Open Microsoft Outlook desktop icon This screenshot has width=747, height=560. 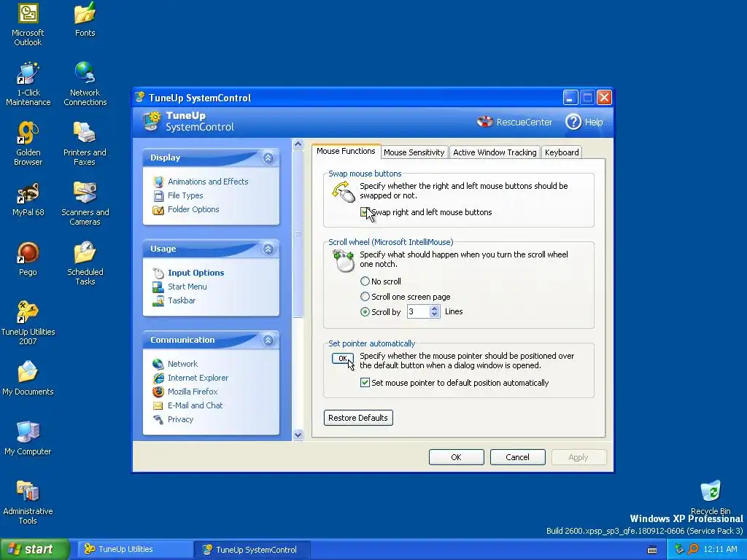[28, 13]
